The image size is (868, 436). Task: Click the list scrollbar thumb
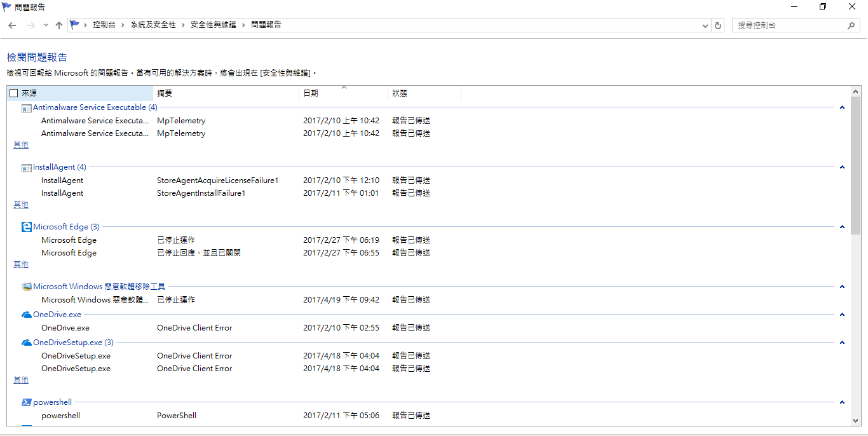[855, 165]
